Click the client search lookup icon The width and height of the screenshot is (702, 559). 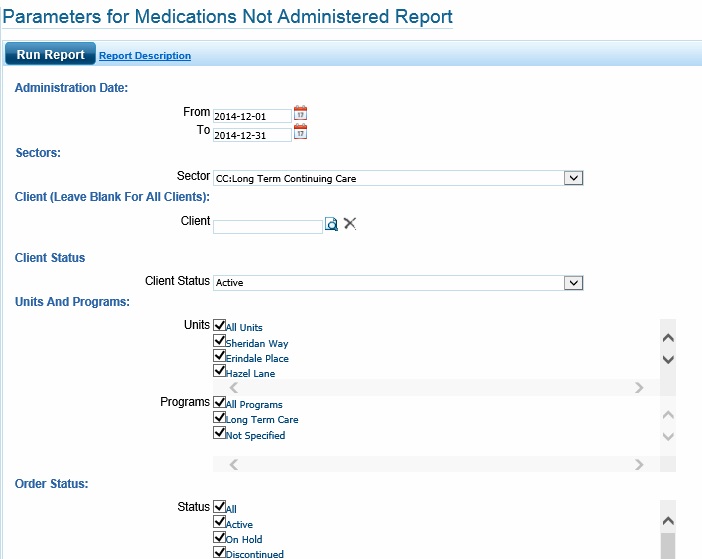(x=332, y=224)
